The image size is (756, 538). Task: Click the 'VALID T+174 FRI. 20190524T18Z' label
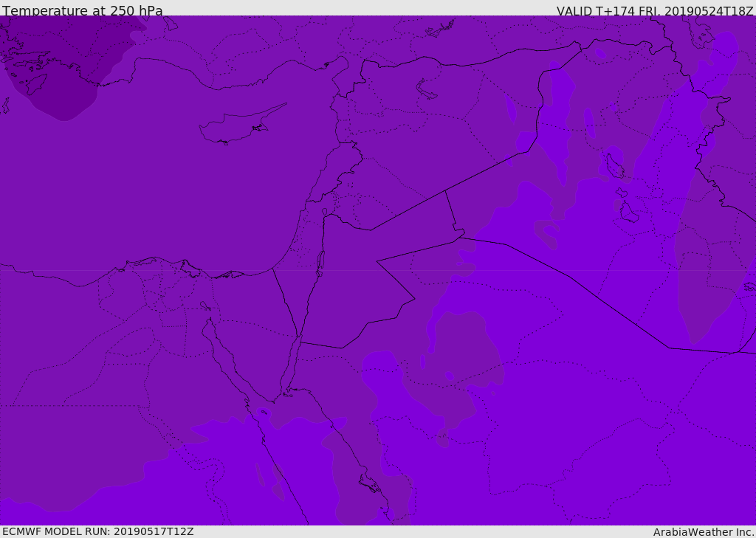[655, 10]
